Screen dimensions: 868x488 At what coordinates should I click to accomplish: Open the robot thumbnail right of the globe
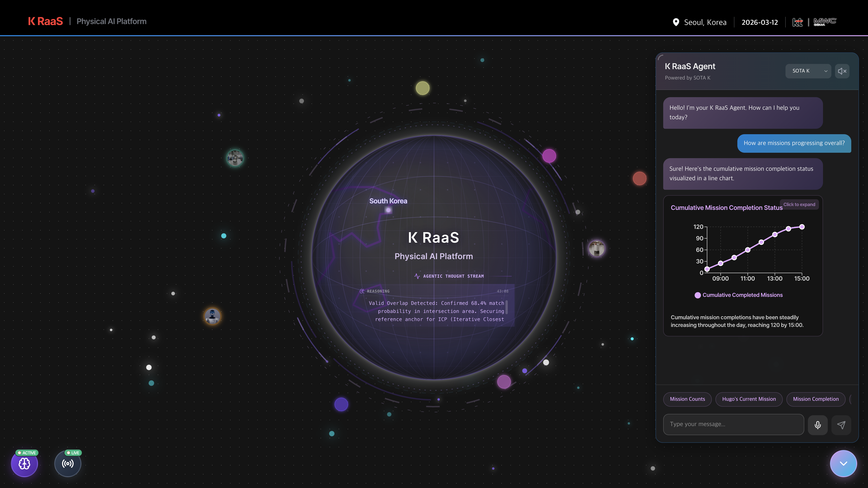597,249
